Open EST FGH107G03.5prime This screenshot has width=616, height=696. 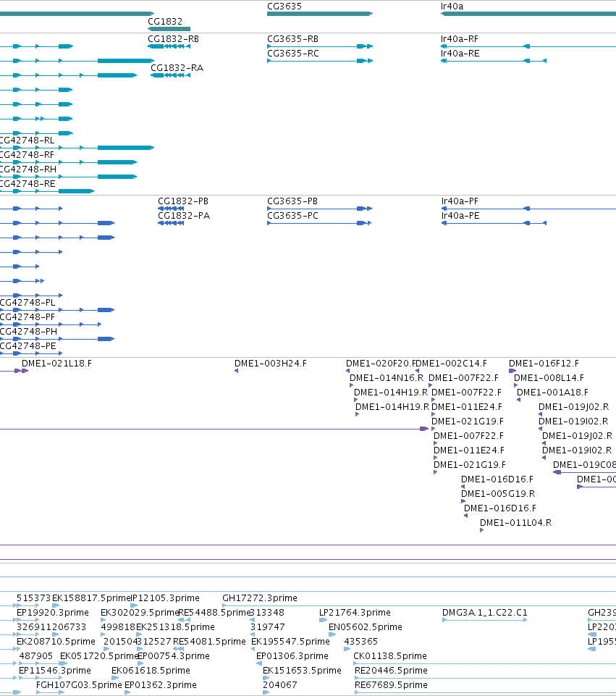(x=79, y=685)
